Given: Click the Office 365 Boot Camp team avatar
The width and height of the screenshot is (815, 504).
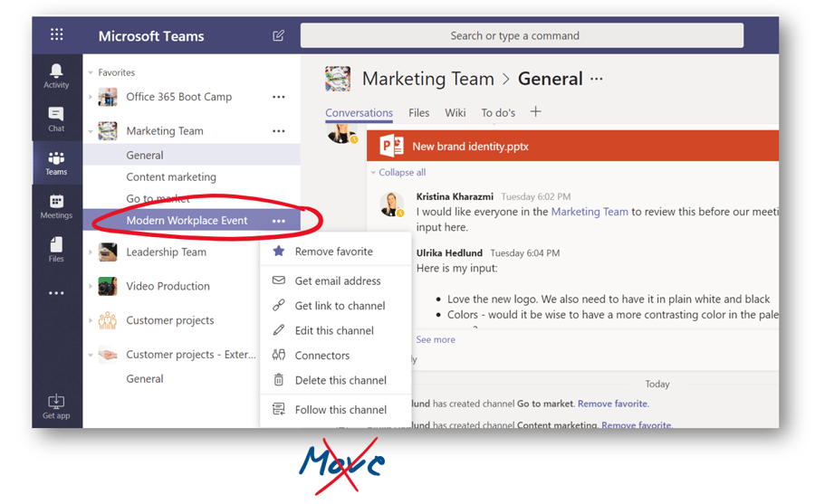Looking at the screenshot, I should click(108, 97).
